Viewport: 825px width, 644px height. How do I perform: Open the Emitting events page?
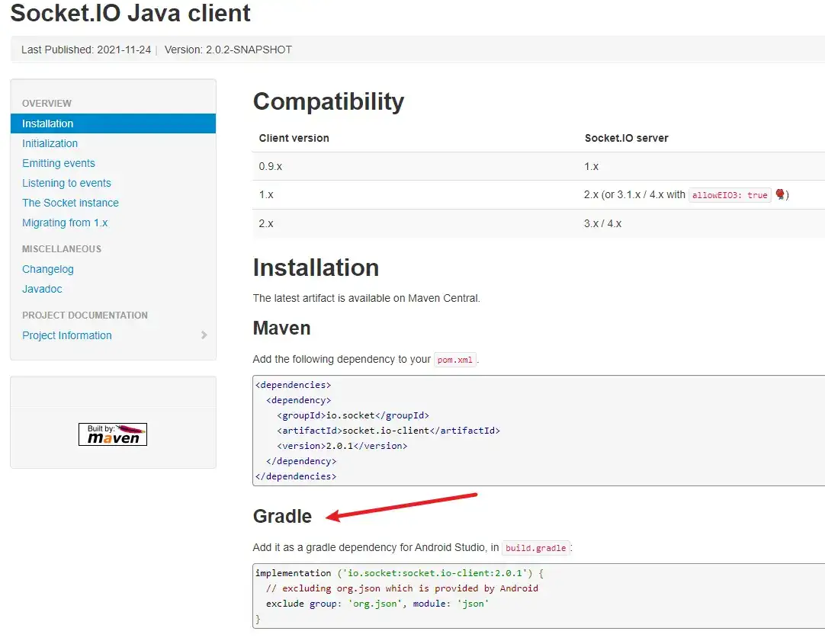59,164
